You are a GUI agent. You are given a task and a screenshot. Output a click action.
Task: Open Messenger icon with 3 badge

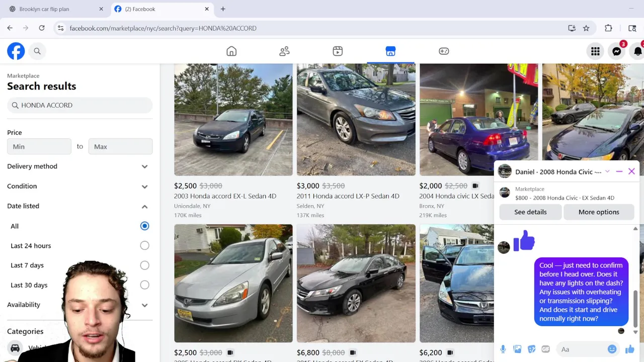617,51
